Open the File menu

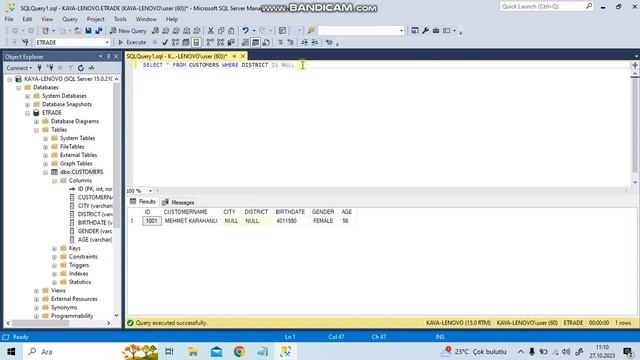coord(9,19)
